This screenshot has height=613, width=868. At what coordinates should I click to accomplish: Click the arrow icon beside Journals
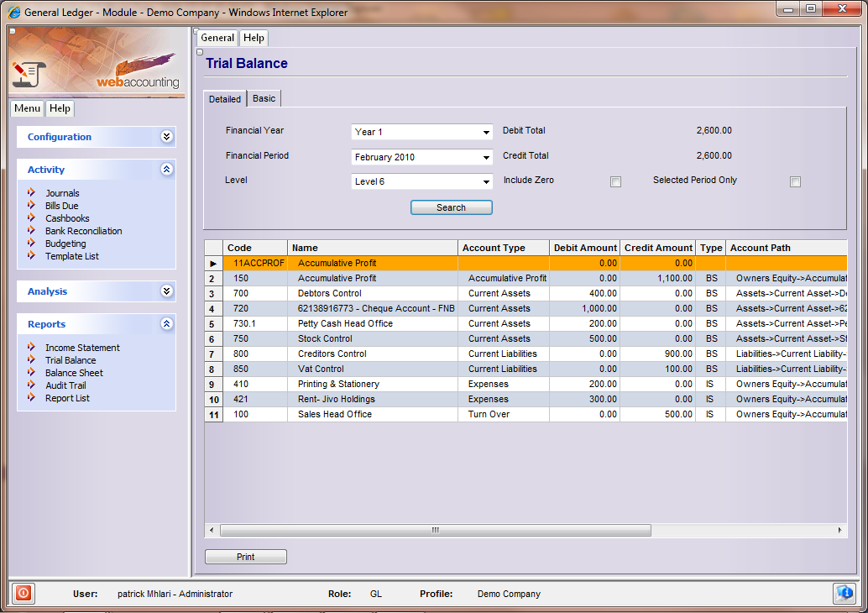[x=32, y=193]
